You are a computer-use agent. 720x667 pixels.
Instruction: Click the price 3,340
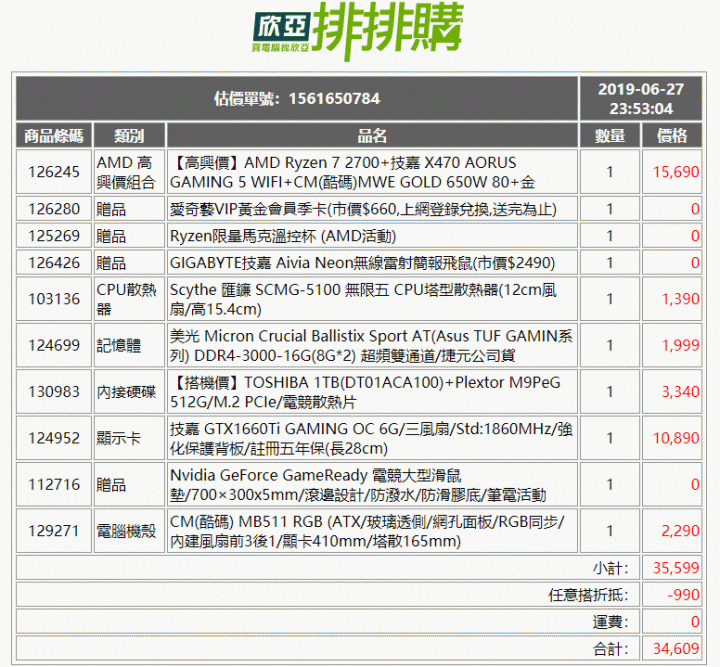[680, 392]
